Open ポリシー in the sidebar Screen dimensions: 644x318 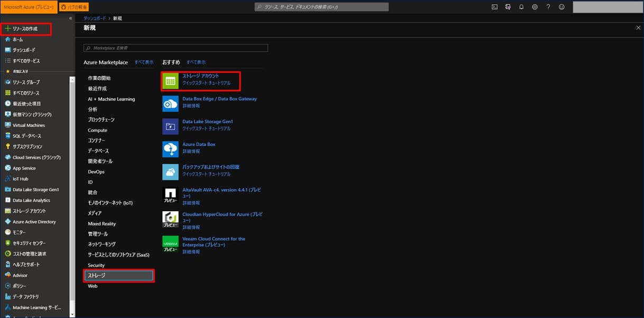click(x=20, y=286)
